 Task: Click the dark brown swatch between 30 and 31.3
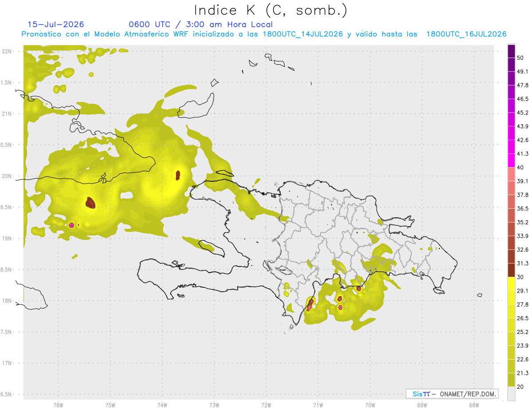tap(511, 270)
